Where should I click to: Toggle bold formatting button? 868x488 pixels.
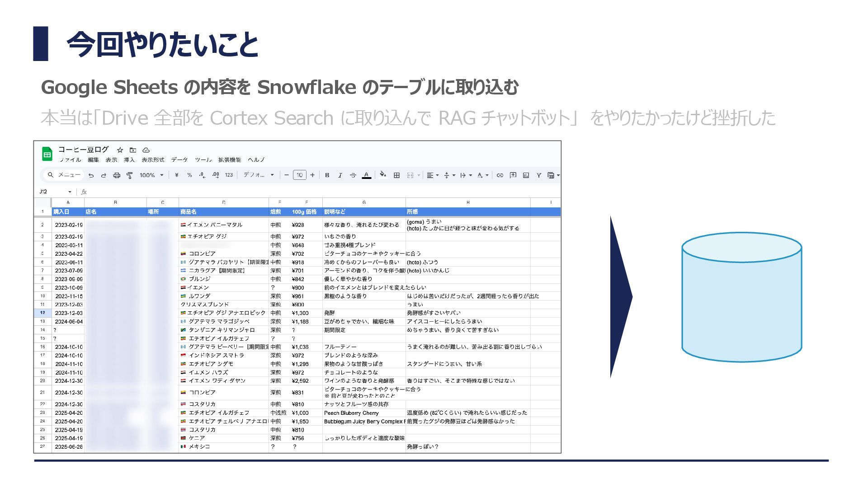click(327, 175)
